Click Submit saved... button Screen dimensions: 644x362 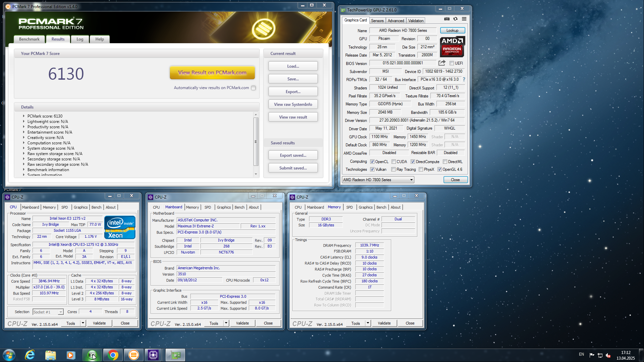coord(293,168)
